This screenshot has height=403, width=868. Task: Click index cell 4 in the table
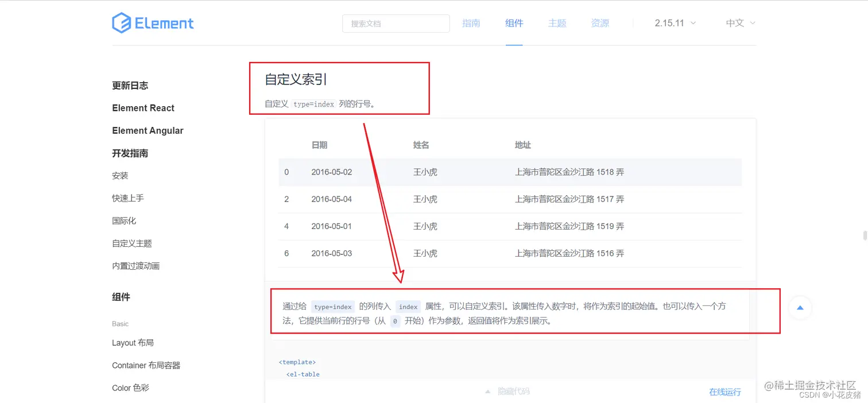tap(286, 226)
